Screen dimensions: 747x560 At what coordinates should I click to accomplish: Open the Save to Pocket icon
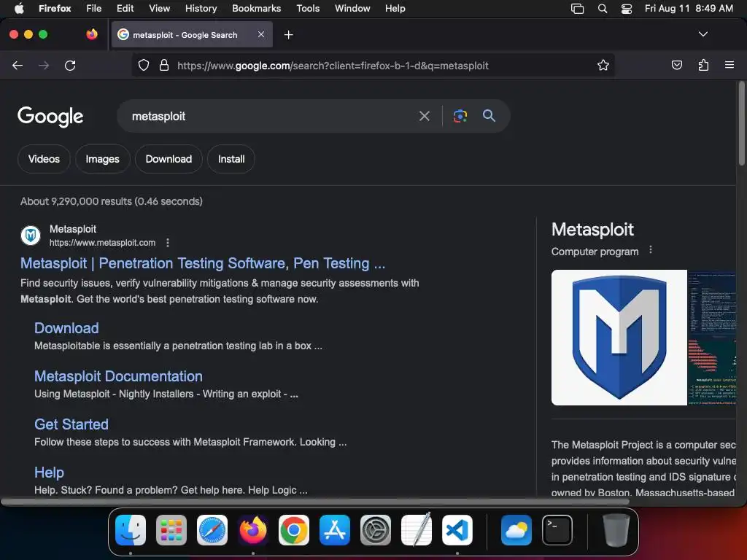(x=676, y=65)
